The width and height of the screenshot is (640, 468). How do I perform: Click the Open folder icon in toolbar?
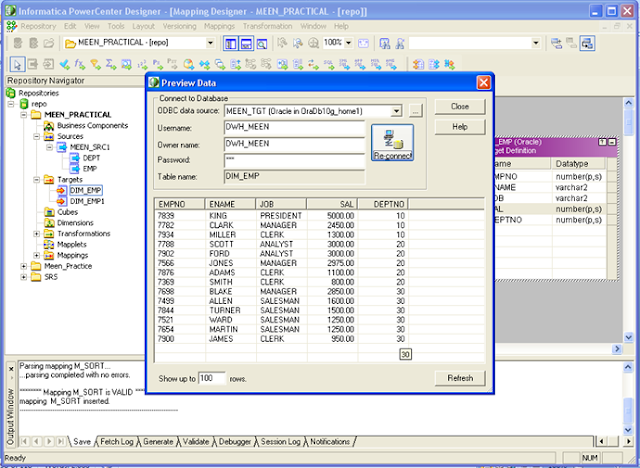point(49,43)
